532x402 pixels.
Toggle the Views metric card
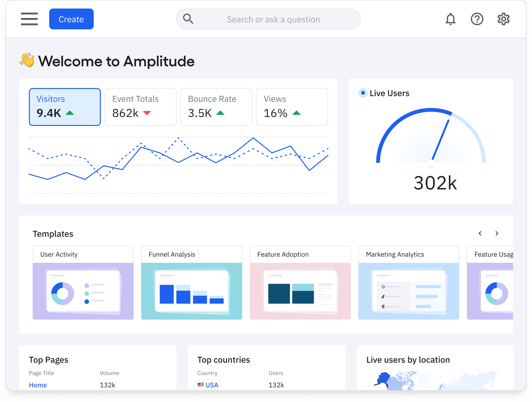click(292, 107)
